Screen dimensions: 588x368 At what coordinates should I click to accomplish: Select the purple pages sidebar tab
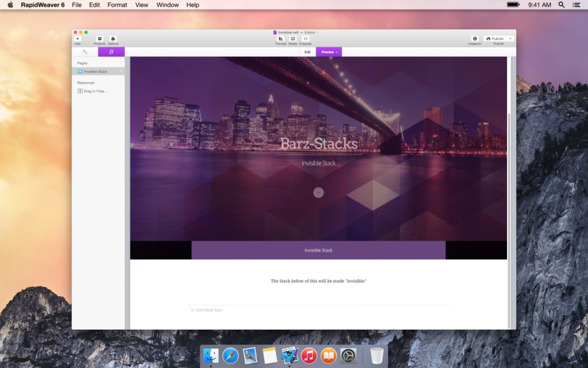[x=112, y=52]
